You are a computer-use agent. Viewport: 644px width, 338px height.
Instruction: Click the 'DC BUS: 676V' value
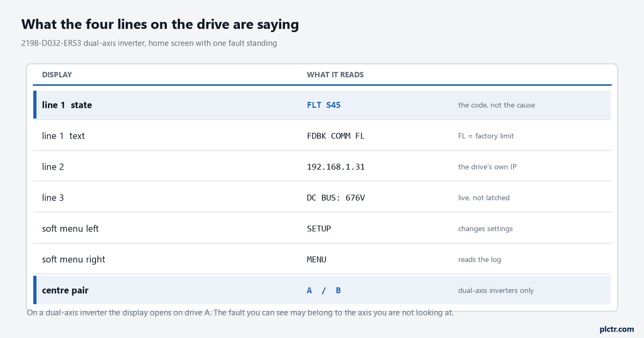336,198
